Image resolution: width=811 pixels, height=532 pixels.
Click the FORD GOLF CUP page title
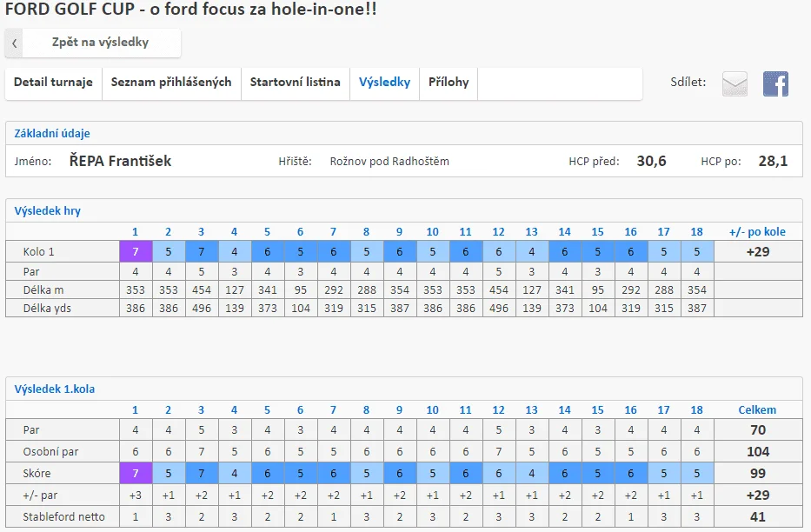tap(191, 10)
